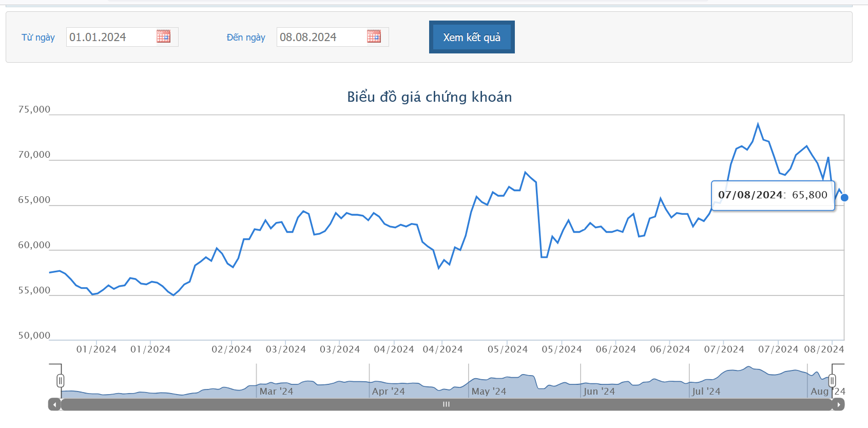
Task: Click the 65,000 y-axis label
Action: coord(34,200)
